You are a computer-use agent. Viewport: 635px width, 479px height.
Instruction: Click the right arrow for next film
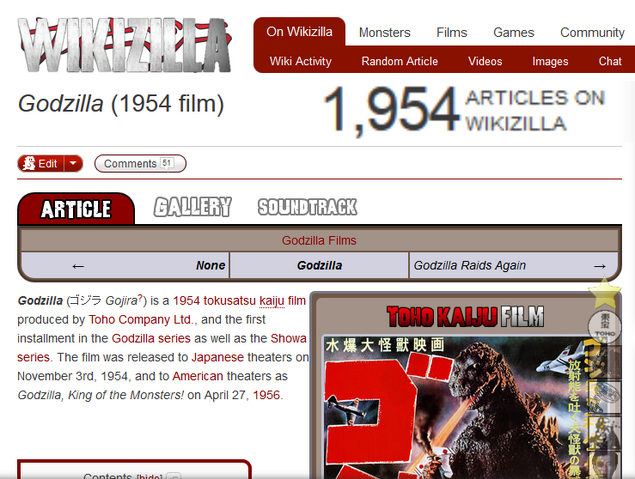[x=599, y=266]
